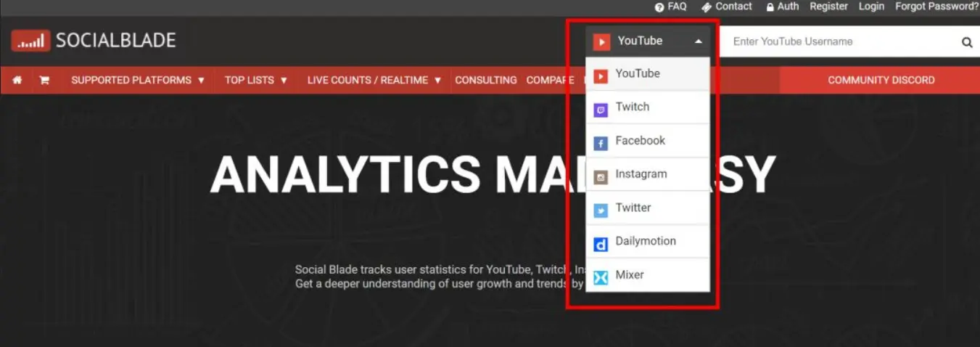
Task: Open the Consulting page
Action: [x=486, y=80]
